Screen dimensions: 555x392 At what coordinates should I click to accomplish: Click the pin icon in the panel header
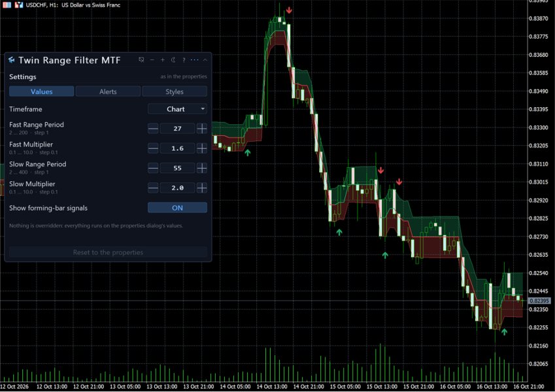pos(141,60)
